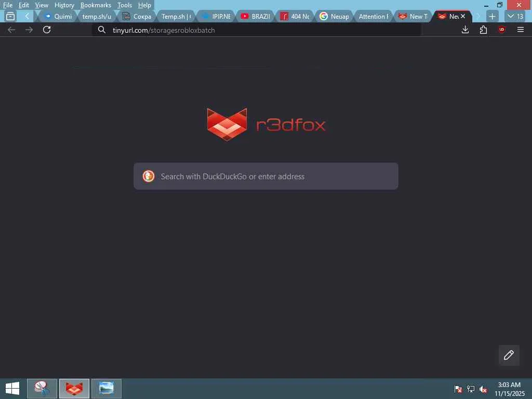Switch to the New T r3dfox tab
This screenshot has width=532, height=399.
pos(413,16)
